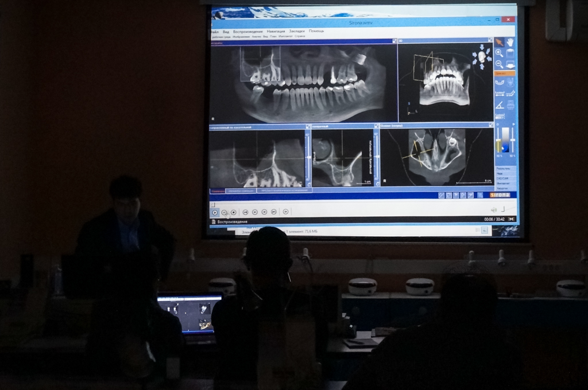
Task: Open the Закладки menu
Action: 297,31
